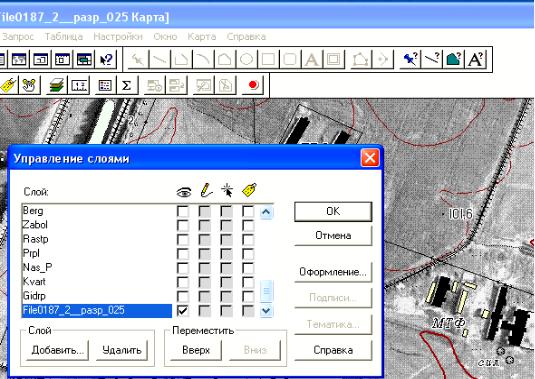Screen dimensions: 535x379
Task: Click the layer list scroll-up arrow
Action: click(266, 212)
